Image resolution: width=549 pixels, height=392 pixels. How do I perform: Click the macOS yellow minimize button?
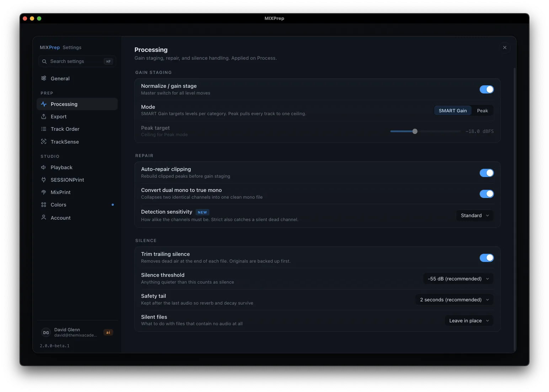click(32, 18)
